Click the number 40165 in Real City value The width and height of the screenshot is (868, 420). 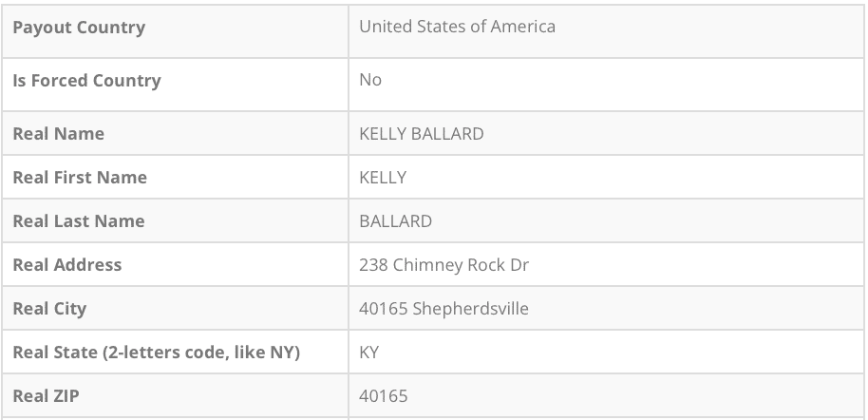tap(383, 309)
